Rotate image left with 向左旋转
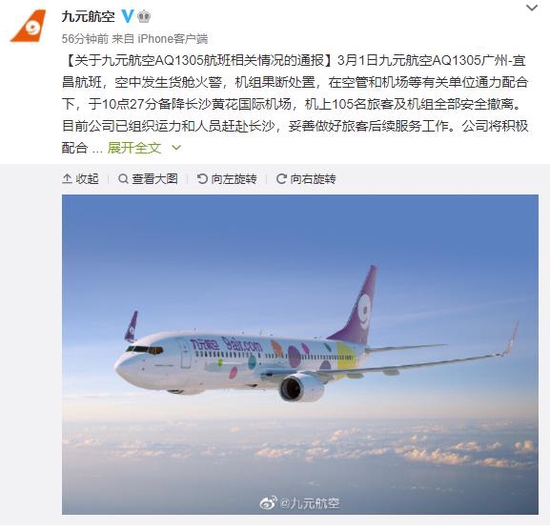Screen dimensions: 550x531 [x=227, y=179]
